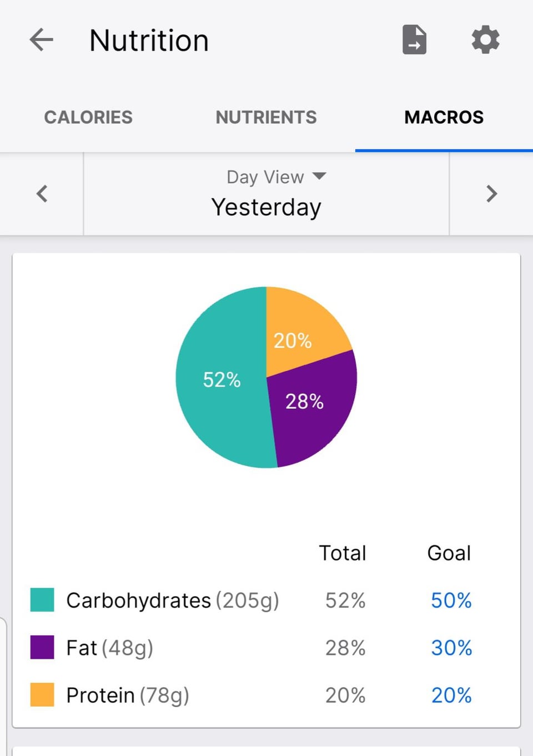This screenshot has height=756, width=533.
Task: Go to the next day arrow
Action: [491, 194]
